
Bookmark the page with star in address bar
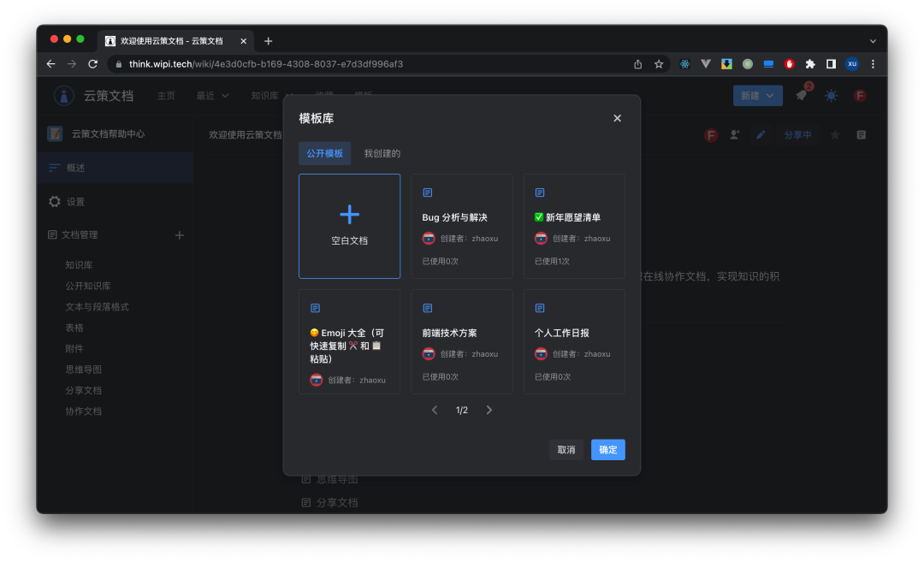[x=659, y=64]
